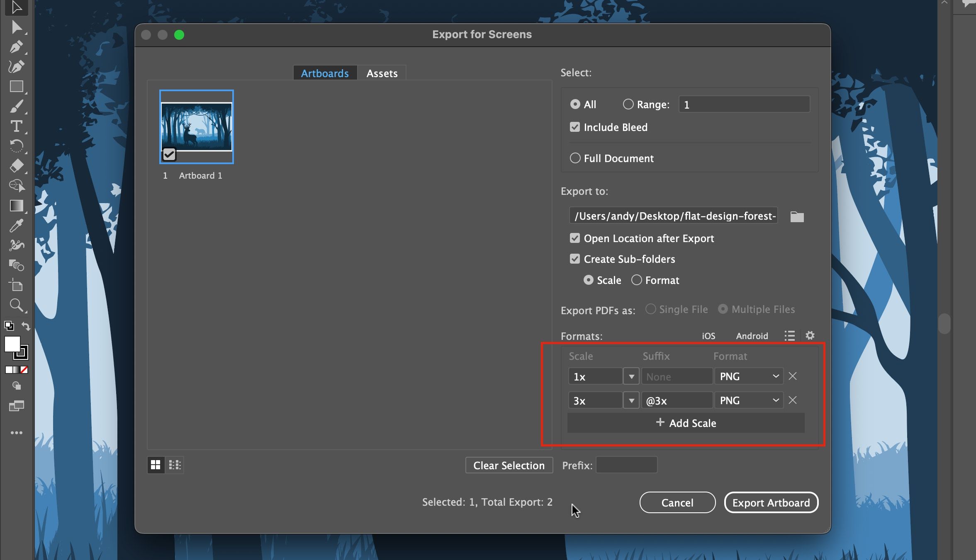Click the folder icon to browse export location
The height and width of the screenshot is (560, 976).
pos(797,216)
